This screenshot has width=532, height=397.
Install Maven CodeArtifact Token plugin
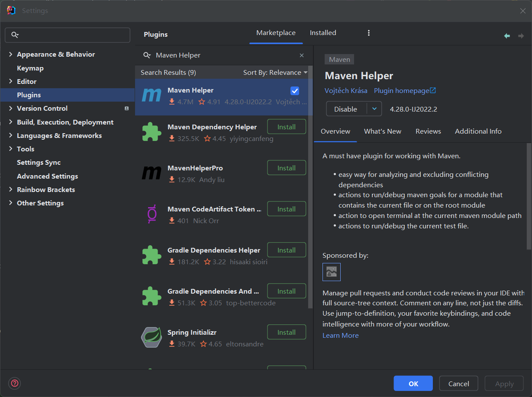[x=287, y=209]
